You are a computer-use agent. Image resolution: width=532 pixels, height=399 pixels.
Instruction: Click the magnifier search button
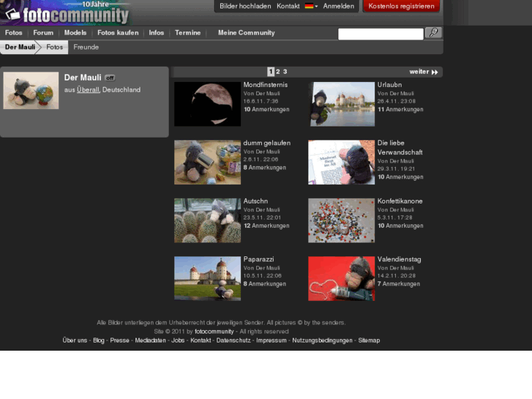coord(433,33)
